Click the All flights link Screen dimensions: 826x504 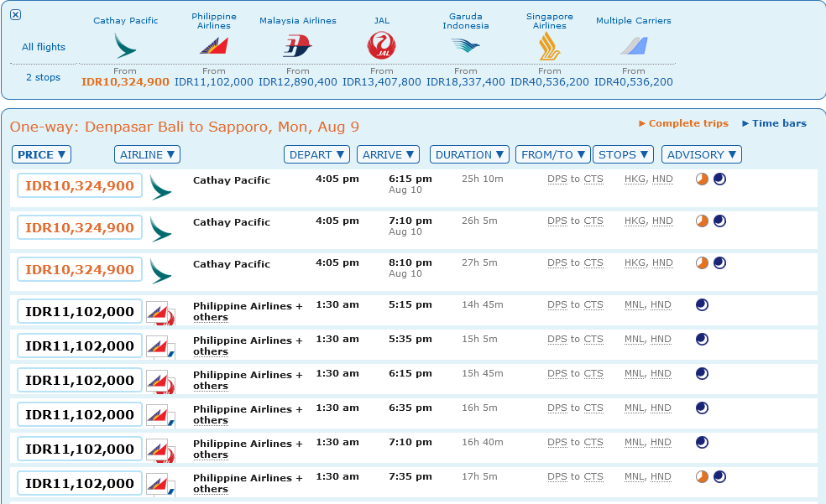(x=43, y=47)
